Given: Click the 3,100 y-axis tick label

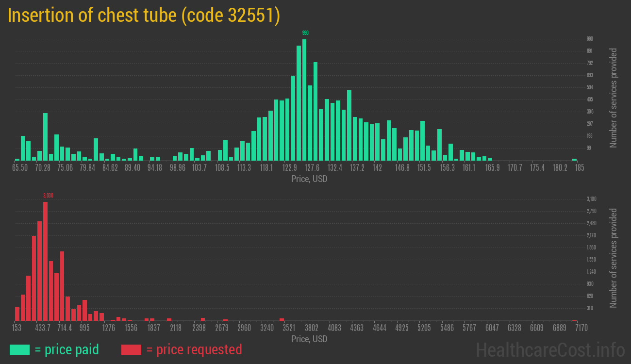Looking at the screenshot, I should pos(591,199).
